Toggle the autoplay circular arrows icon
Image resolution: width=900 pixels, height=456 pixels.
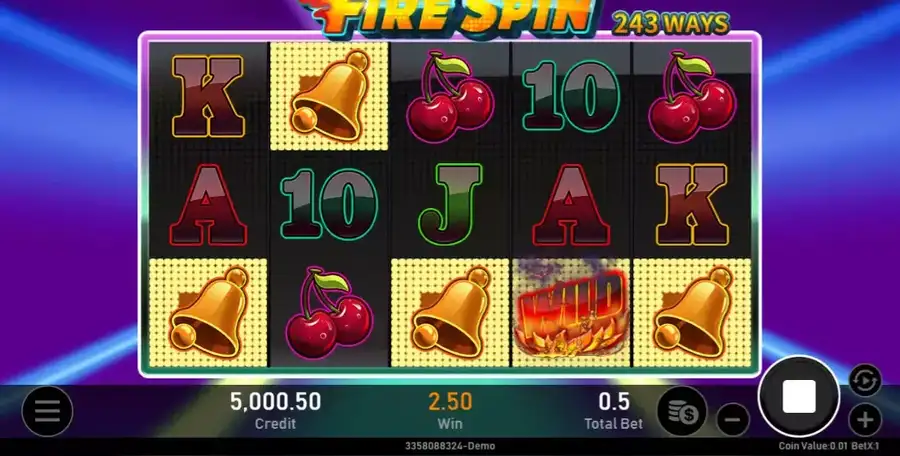(x=865, y=380)
